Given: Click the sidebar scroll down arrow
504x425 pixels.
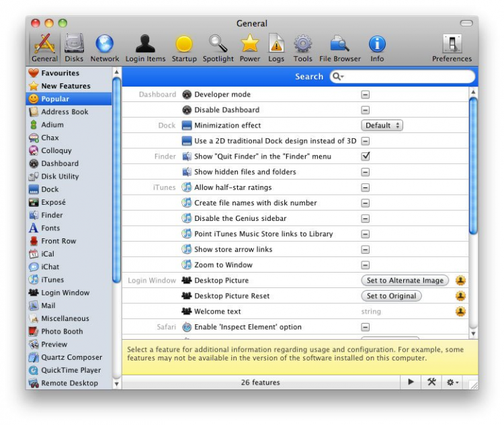Looking at the screenshot, I should pyautogui.click(x=117, y=383).
